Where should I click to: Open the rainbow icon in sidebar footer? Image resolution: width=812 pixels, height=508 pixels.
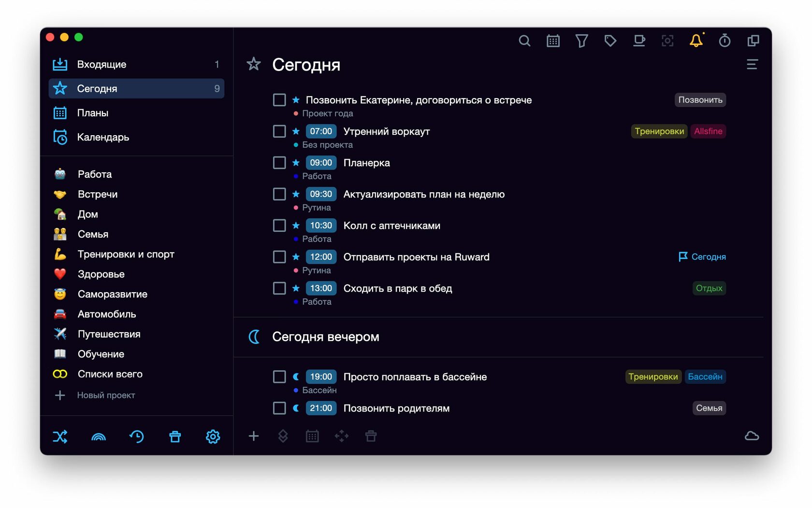[x=99, y=437]
